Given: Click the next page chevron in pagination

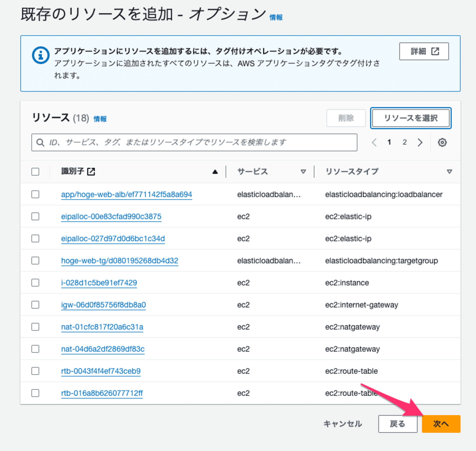Looking at the screenshot, I should (420, 142).
